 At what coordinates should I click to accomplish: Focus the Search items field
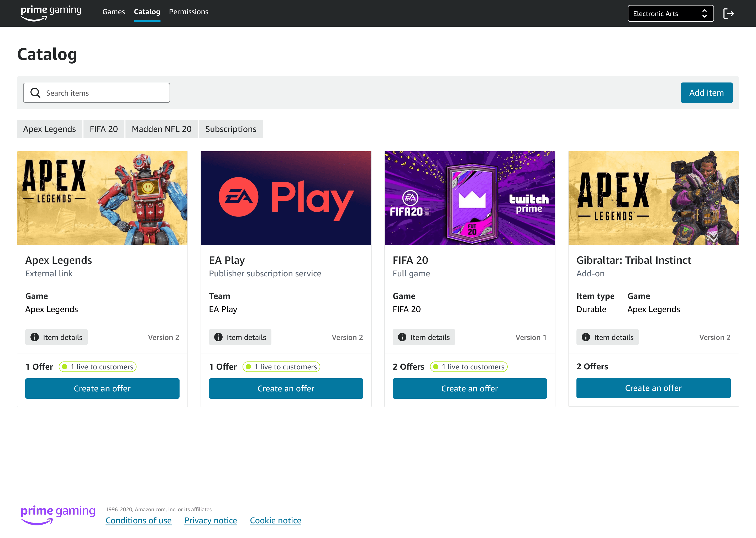(96, 93)
